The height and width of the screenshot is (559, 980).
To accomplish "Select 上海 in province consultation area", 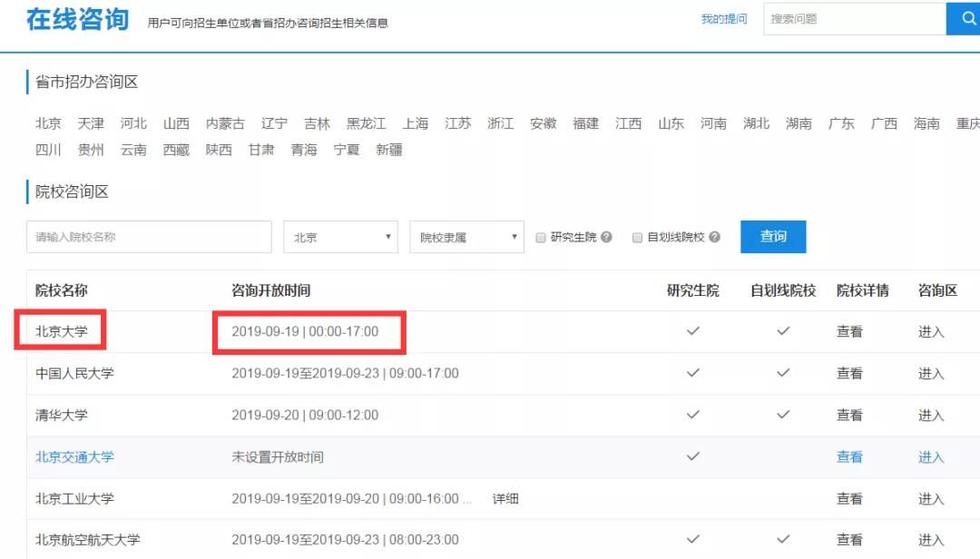I will click(x=416, y=123).
